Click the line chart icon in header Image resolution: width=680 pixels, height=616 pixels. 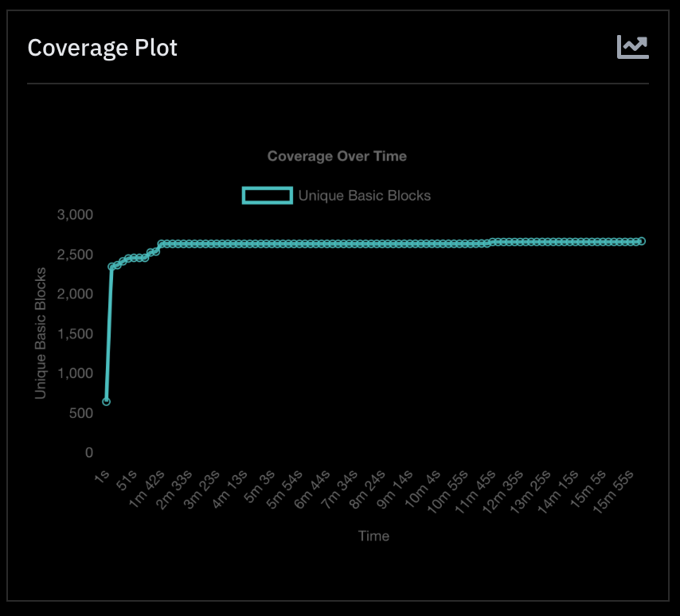tap(633, 47)
